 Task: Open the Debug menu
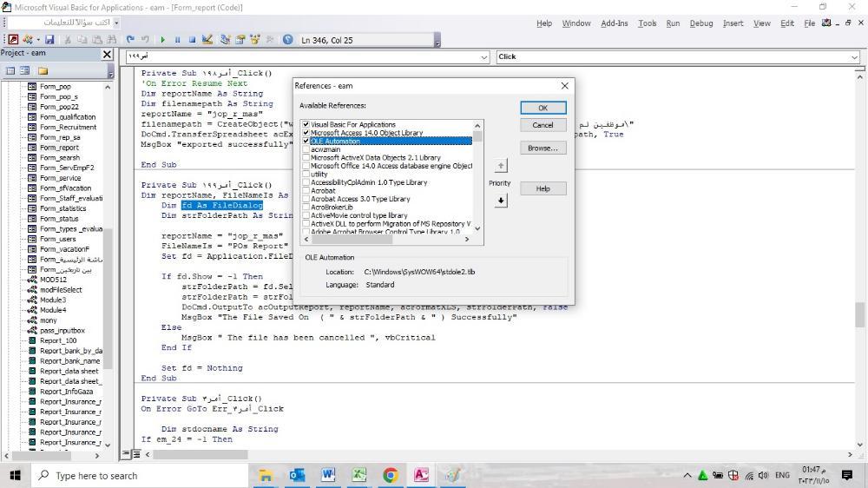[701, 23]
